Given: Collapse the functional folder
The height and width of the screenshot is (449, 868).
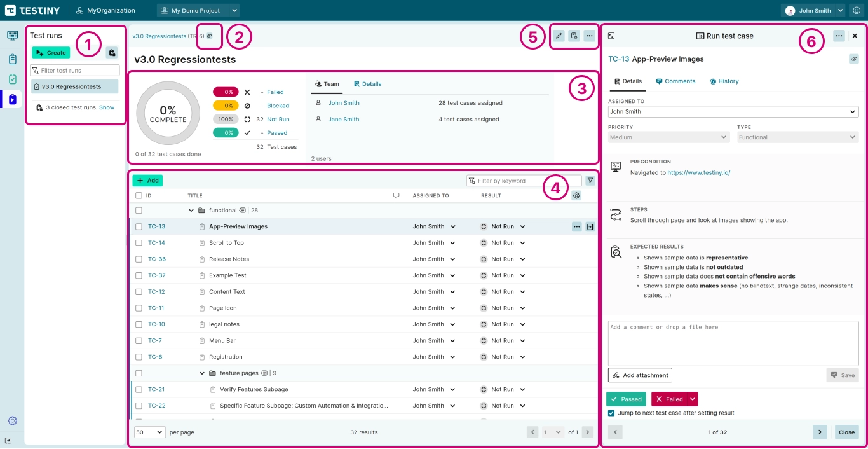Looking at the screenshot, I should point(191,211).
